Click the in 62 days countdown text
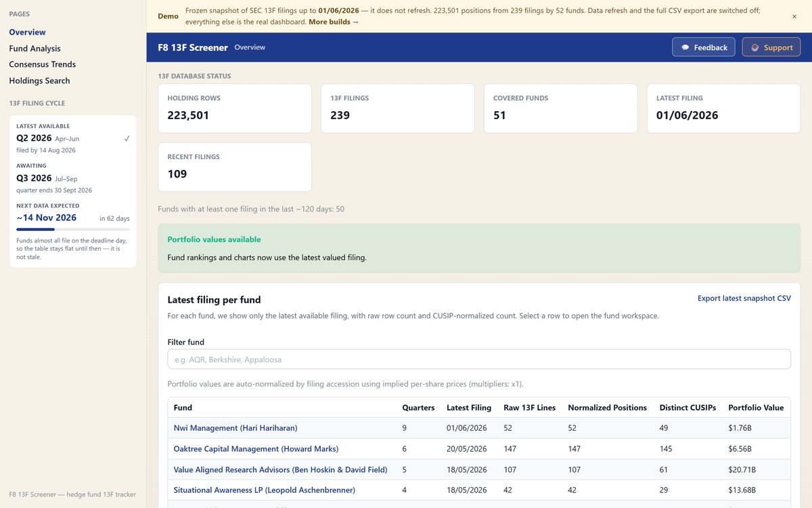 click(114, 218)
